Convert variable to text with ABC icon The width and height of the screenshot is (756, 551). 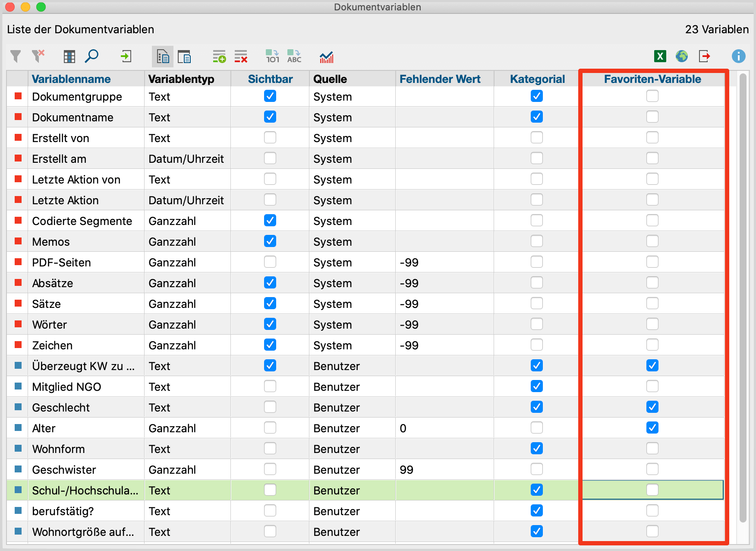tap(294, 57)
